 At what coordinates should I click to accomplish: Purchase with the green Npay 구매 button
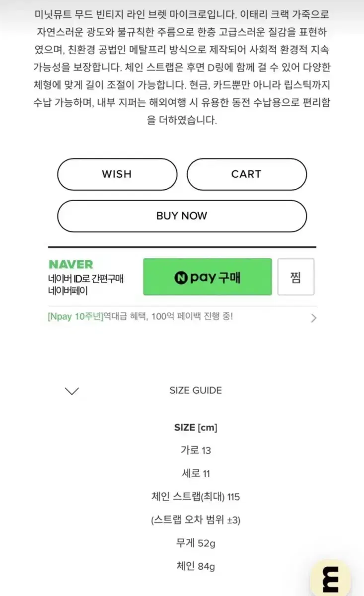tap(208, 277)
